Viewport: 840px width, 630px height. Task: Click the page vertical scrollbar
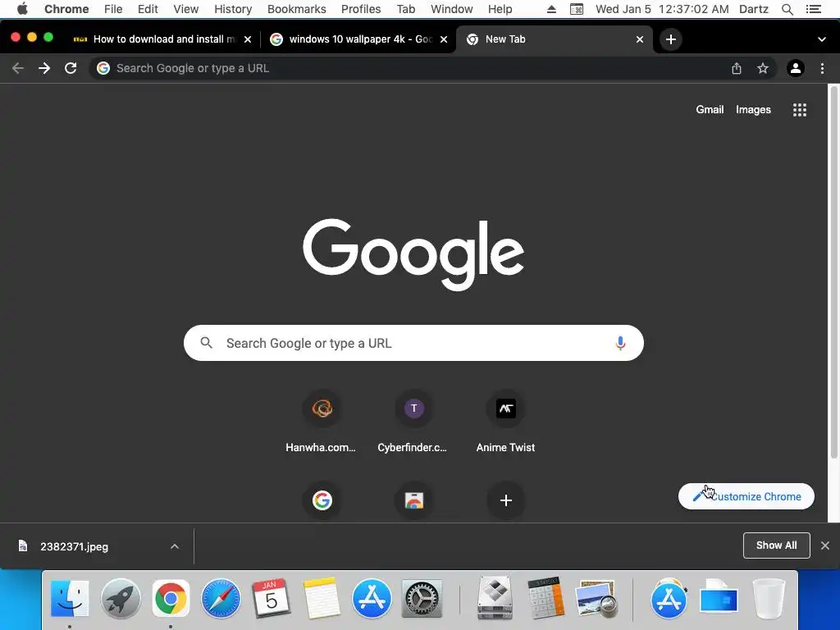coord(833,273)
